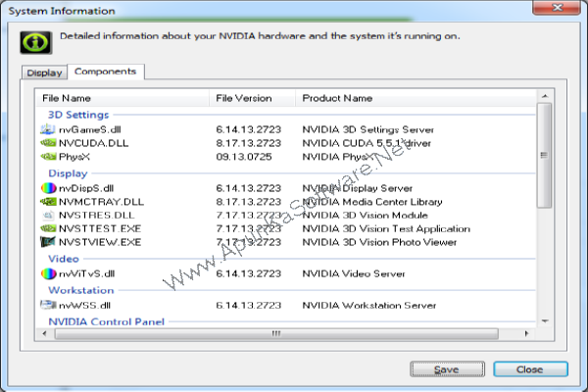Select the PhysX file name
Screen dimensions: 588x392
click(74, 157)
